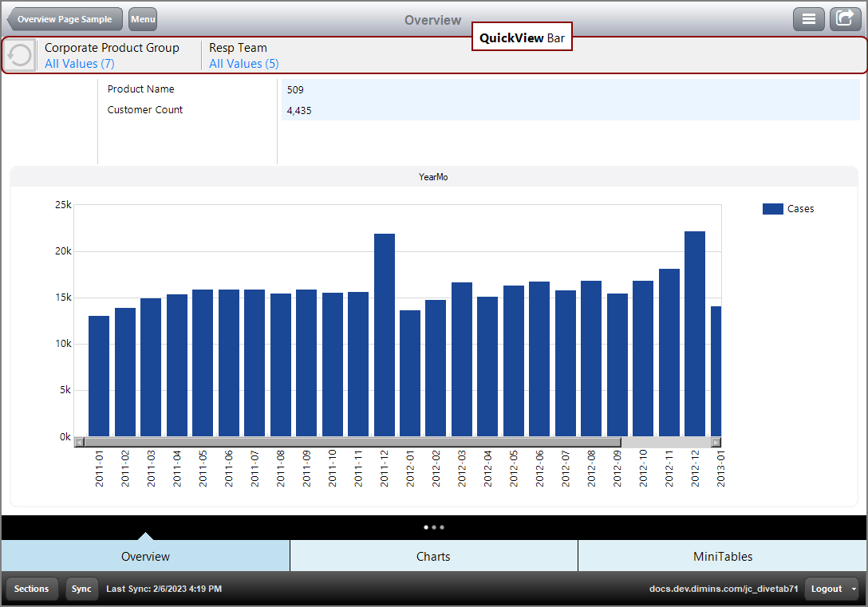Open the Logout dropdown arrow

[854, 589]
